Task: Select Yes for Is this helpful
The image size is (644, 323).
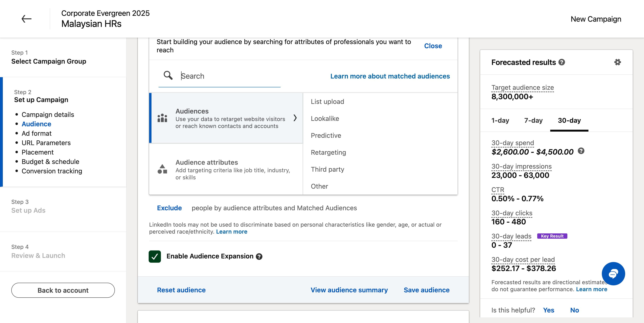Action: (549, 310)
